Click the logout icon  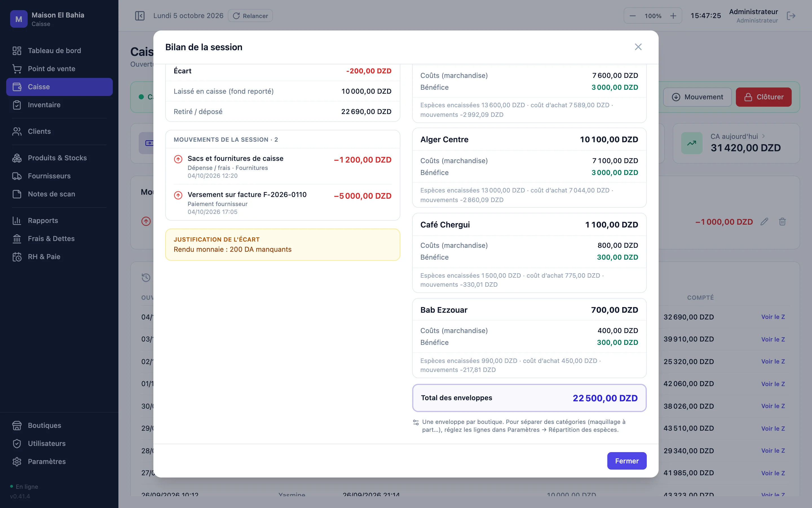(791, 16)
